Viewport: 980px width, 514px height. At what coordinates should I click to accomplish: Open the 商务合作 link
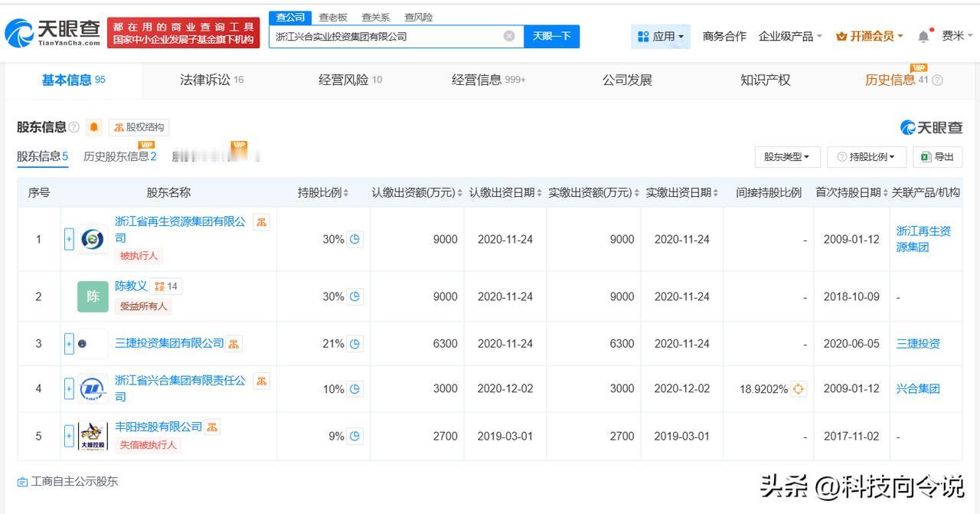724,36
